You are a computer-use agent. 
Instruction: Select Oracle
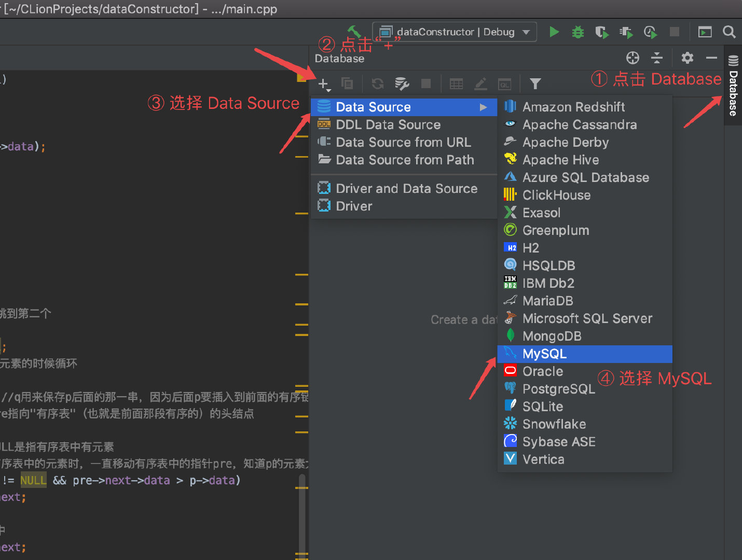(x=585, y=372)
